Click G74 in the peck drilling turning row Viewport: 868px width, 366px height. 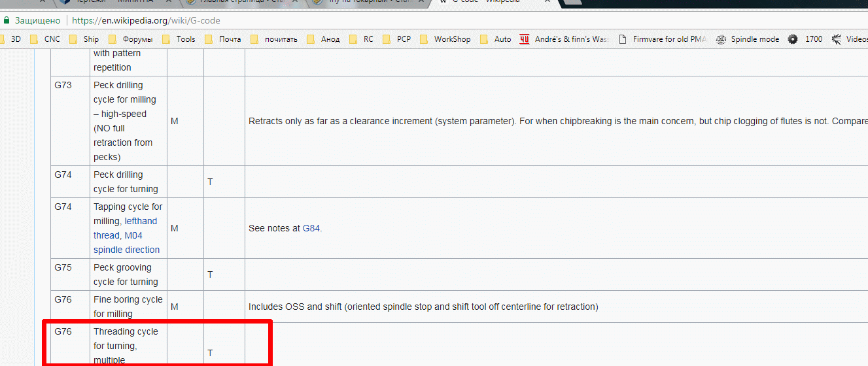pyautogui.click(x=63, y=175)
